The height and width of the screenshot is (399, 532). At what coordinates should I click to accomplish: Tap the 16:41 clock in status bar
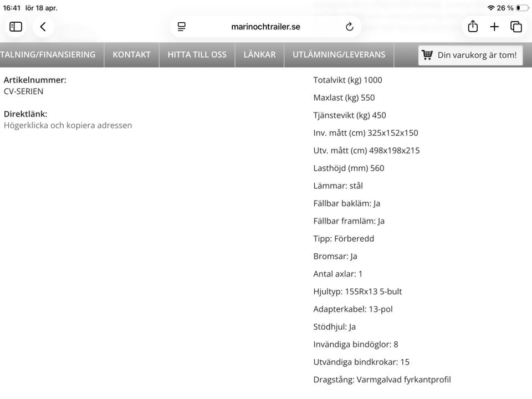pyautogui.click(x=12, y=8)
